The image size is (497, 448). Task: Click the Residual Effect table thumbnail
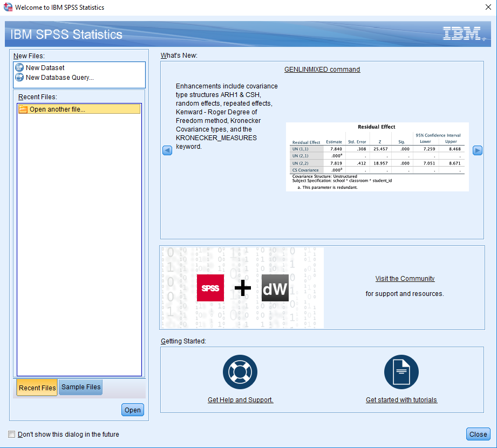click(377, 157)
